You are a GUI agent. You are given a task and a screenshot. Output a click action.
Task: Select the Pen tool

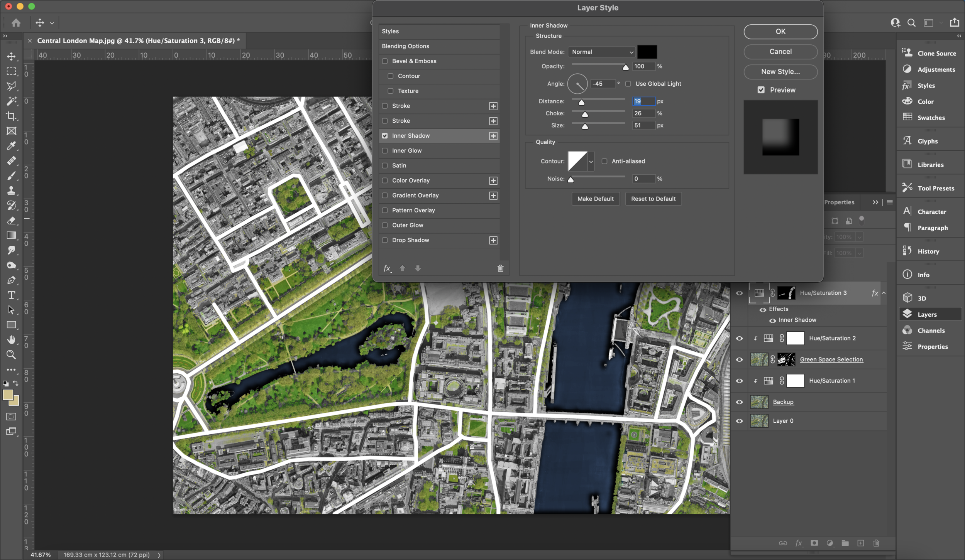(11, 280)
